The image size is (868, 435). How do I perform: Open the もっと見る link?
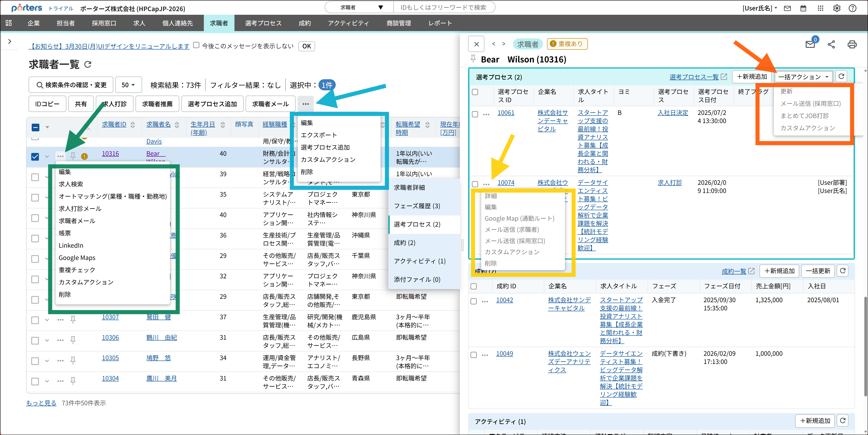41,403
